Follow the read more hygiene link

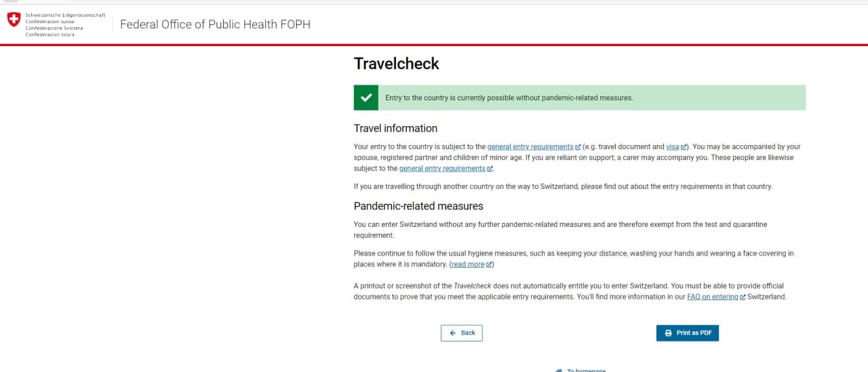(468, 265)
